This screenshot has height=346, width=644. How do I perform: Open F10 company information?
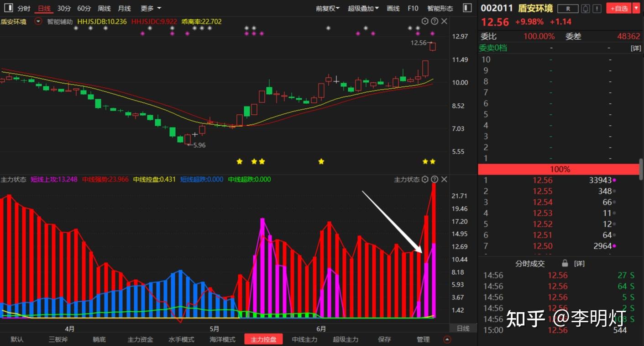(413, 8)
